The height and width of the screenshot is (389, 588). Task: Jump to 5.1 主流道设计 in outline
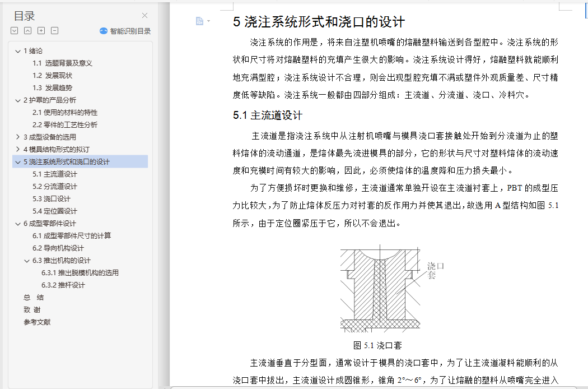point(55,174)
